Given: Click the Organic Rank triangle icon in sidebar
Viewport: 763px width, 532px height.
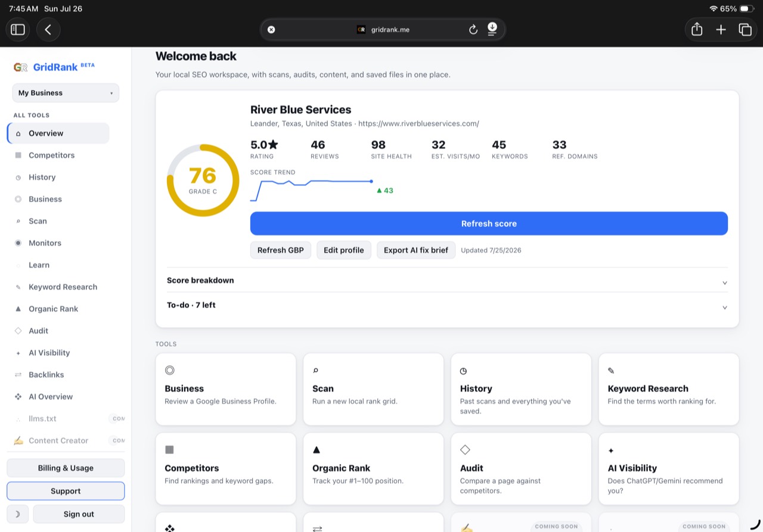Looking at the screenshot, I should [x=18, y=309].
